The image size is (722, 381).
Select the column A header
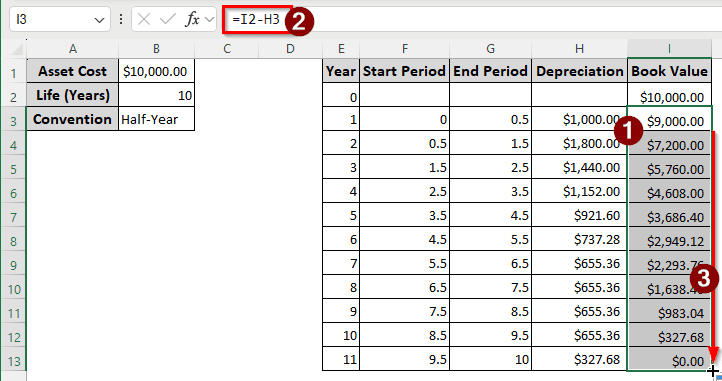pos(73,49)
